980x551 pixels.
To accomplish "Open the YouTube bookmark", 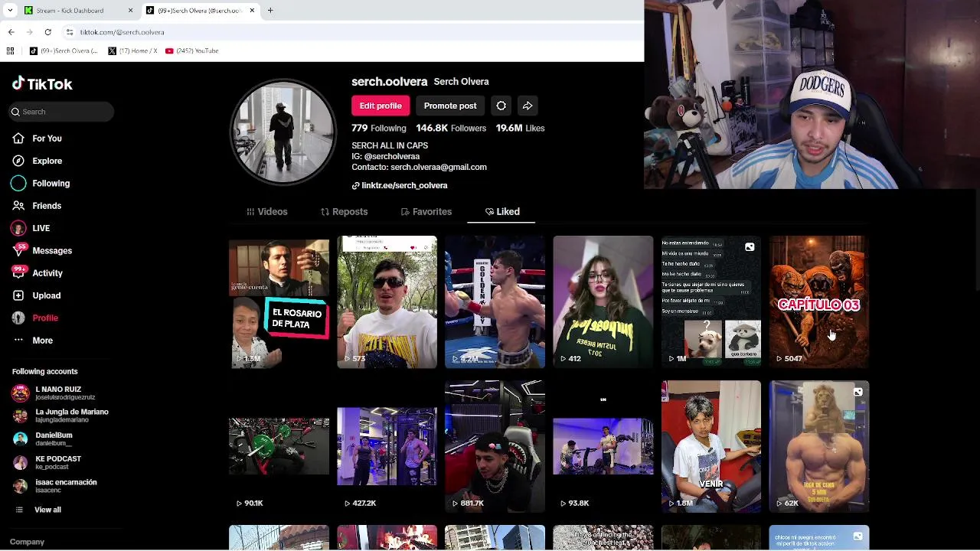I will 193,51.
